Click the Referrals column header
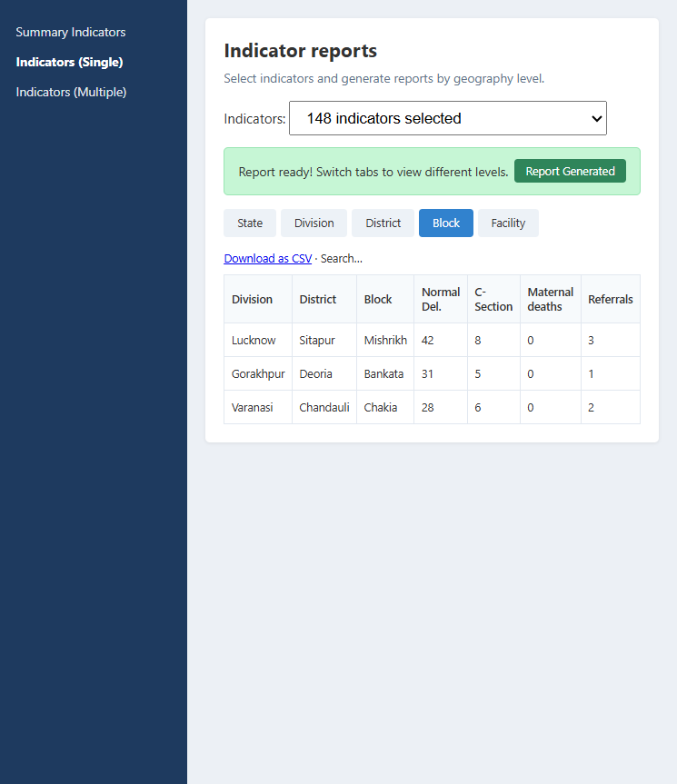This screenshot has width=677, height=784. (611, 299)
